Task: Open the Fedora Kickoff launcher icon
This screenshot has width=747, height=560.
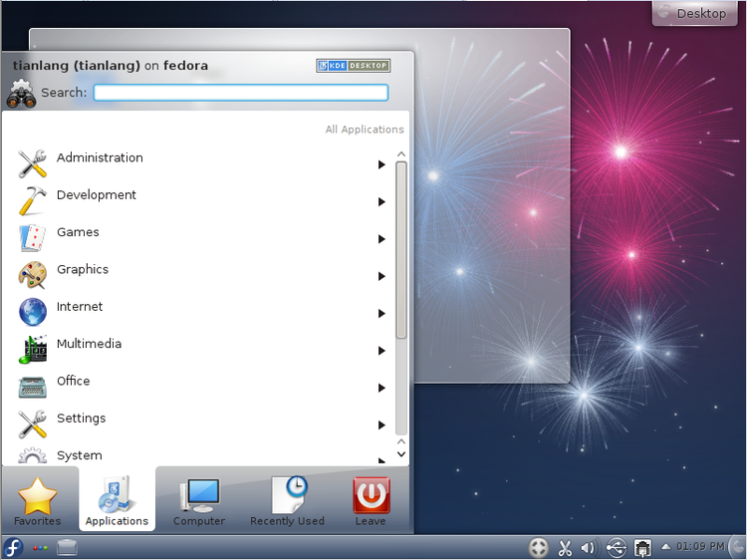Action: click(13, 547)
